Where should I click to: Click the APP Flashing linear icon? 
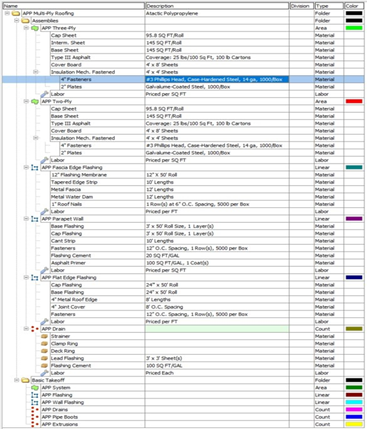35,395
